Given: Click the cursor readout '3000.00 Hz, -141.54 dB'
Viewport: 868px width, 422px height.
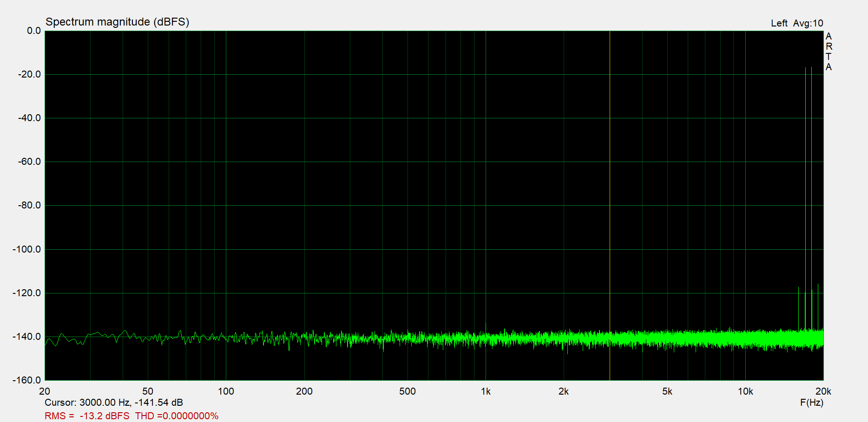Looking at the screenshot, I should [x=131, y=403].
